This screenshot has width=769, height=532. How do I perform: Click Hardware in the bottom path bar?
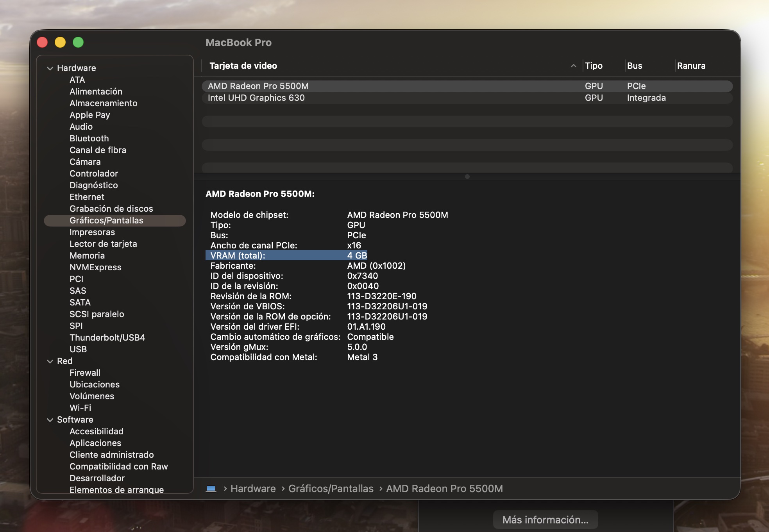point(253,489)
